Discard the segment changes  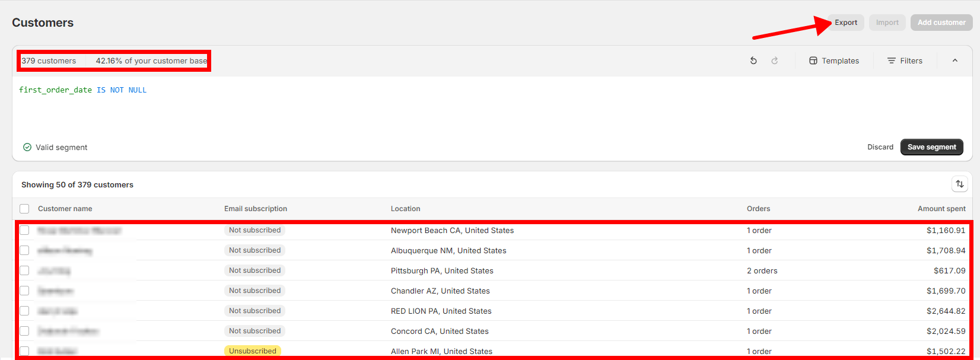click(880, 147)
